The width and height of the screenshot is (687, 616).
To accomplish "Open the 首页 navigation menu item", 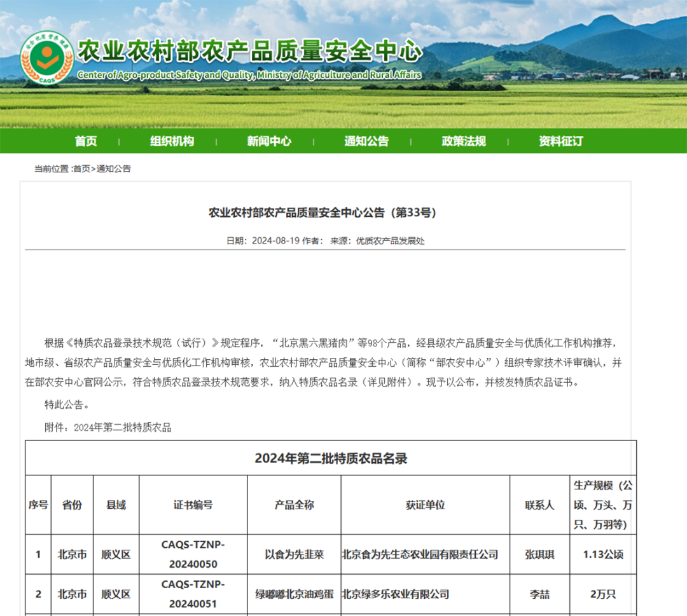I will (86, 141).
